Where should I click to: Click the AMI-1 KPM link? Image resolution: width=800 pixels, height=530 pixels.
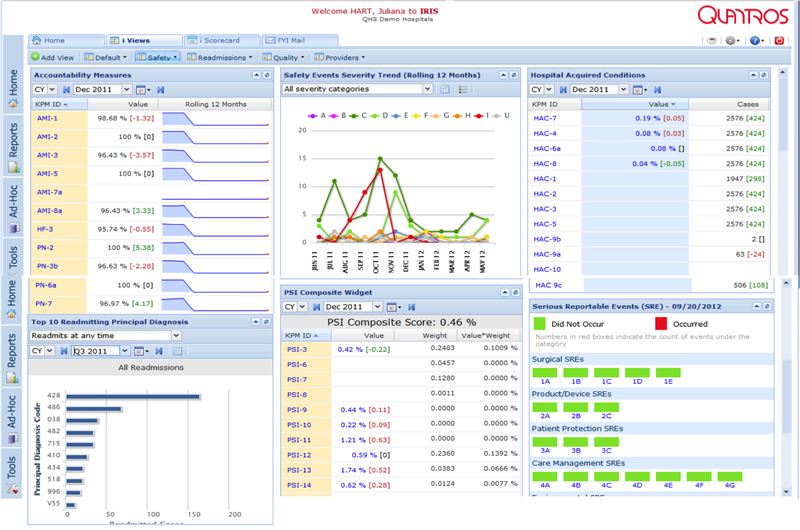click(48, 119)
